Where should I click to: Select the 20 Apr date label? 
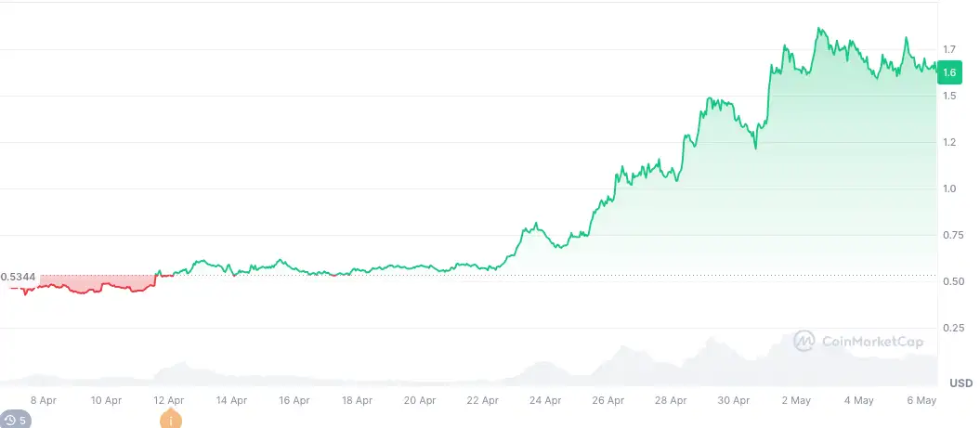(x=420, y=401)
